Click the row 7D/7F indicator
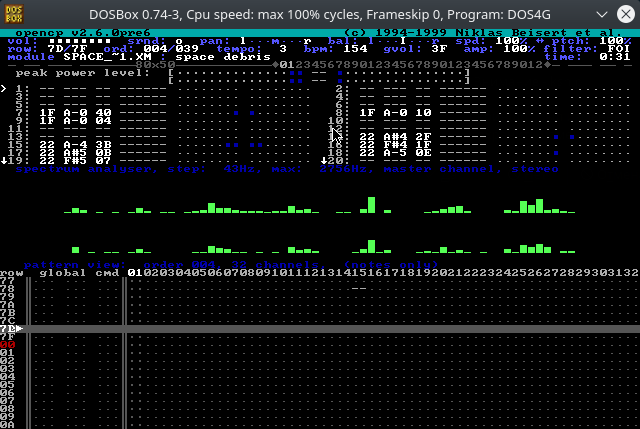640x429 pixels. [68, 49]
